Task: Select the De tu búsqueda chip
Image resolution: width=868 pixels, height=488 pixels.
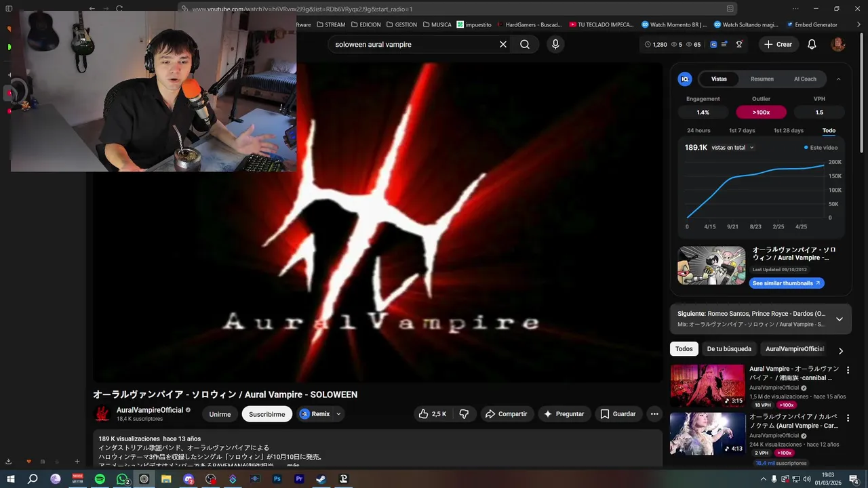Action: pyautogui.click(x=729, y=349)
